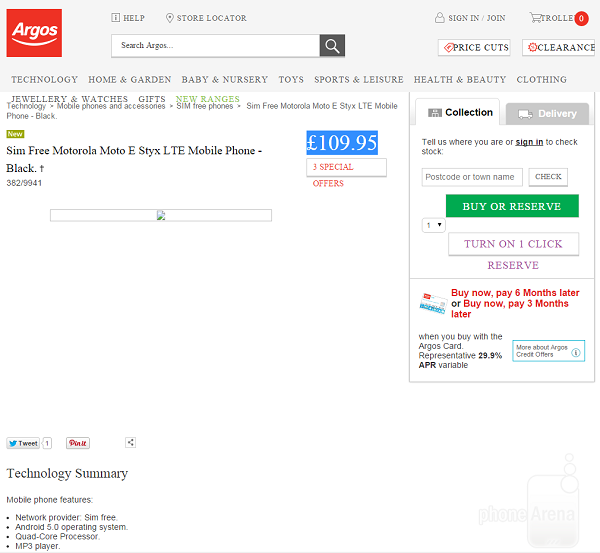
Task: Open the Home & Garden menu
Action: 130,80
